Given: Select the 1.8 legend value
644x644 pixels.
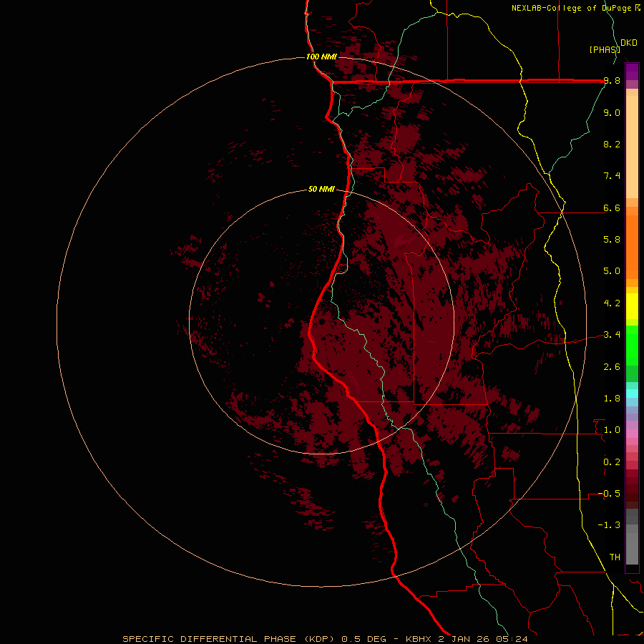Looking at the screenshot, I should click(x=612, y=399).
